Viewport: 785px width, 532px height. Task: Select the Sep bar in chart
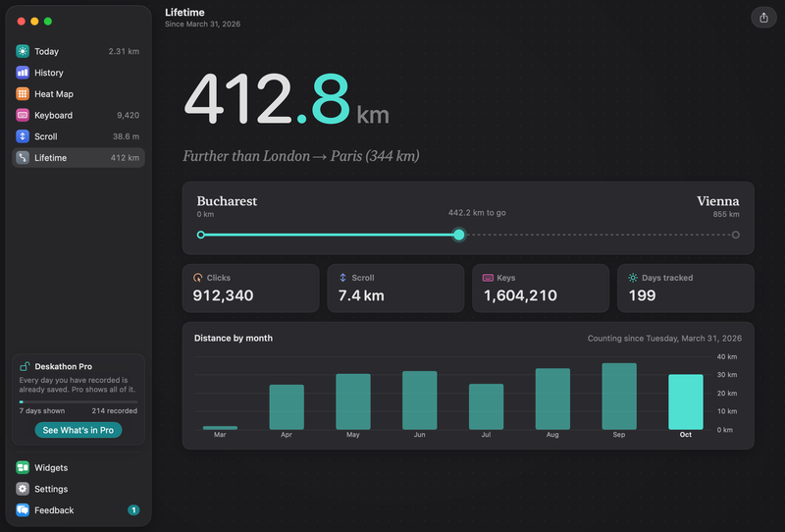[x=619, y=397]
